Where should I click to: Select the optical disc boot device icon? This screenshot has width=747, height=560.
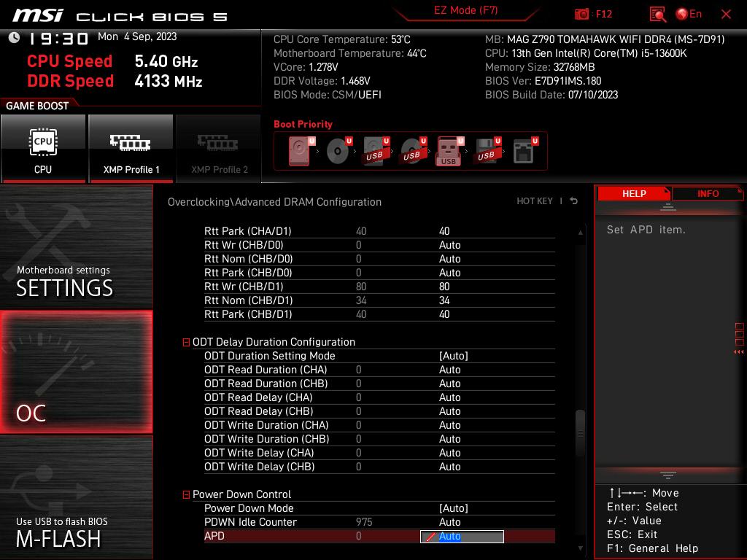tap(338, 151)
